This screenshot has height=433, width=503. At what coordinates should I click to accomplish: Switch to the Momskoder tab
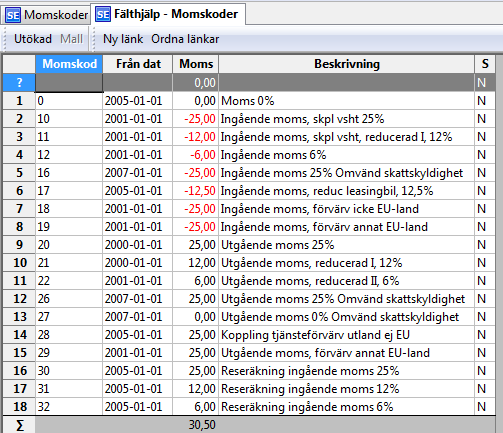pos(46,15)
